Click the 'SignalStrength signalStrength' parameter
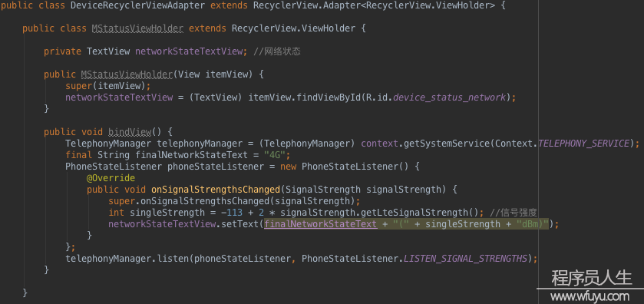 click(x=364, y=190)
